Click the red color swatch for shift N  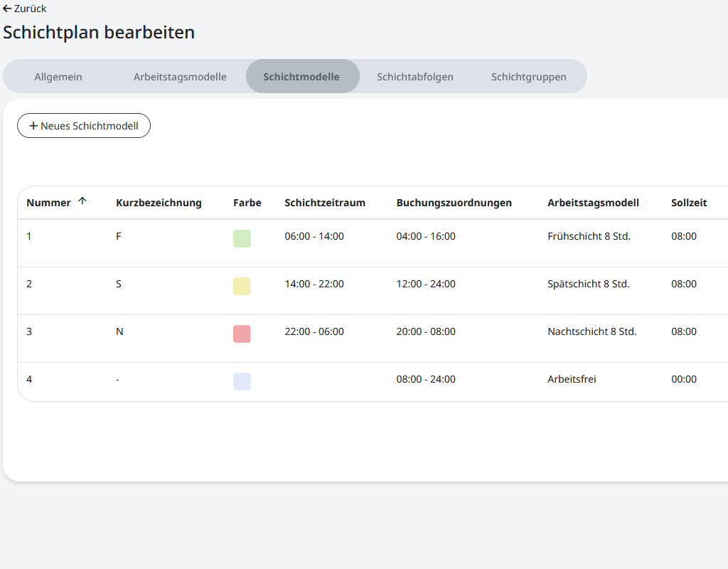[x=242, y=334]
